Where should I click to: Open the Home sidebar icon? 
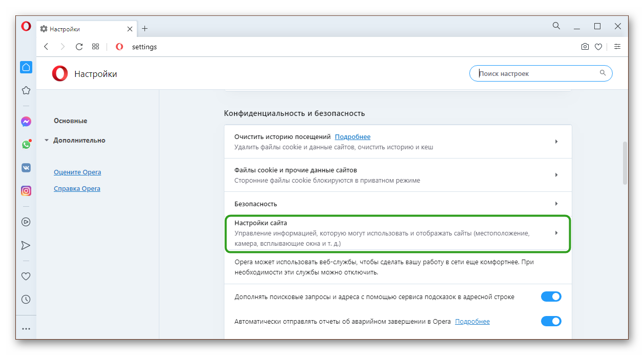point(26,67)
